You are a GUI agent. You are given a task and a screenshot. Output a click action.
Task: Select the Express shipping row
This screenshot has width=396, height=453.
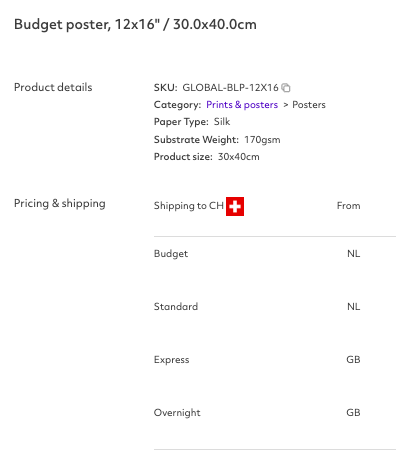click(x=275, y=360)
